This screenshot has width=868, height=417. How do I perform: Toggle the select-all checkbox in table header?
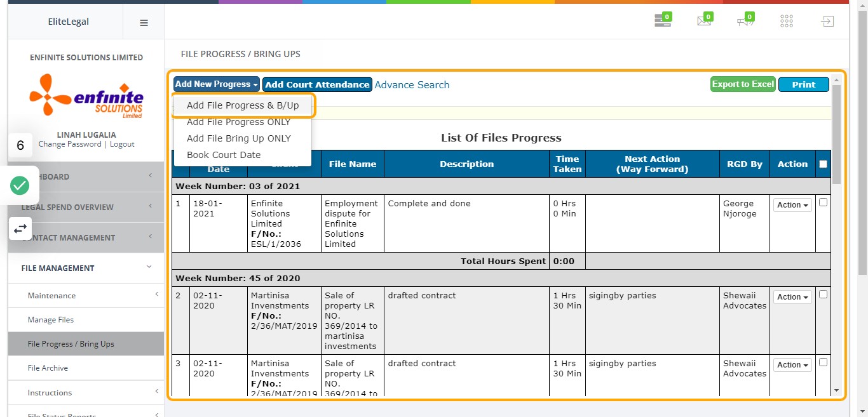coord(824,164)
